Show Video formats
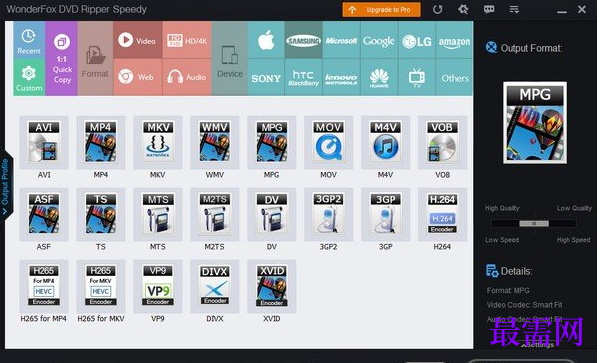The height and width of the screenshot is (363, 602). point(137,40)
